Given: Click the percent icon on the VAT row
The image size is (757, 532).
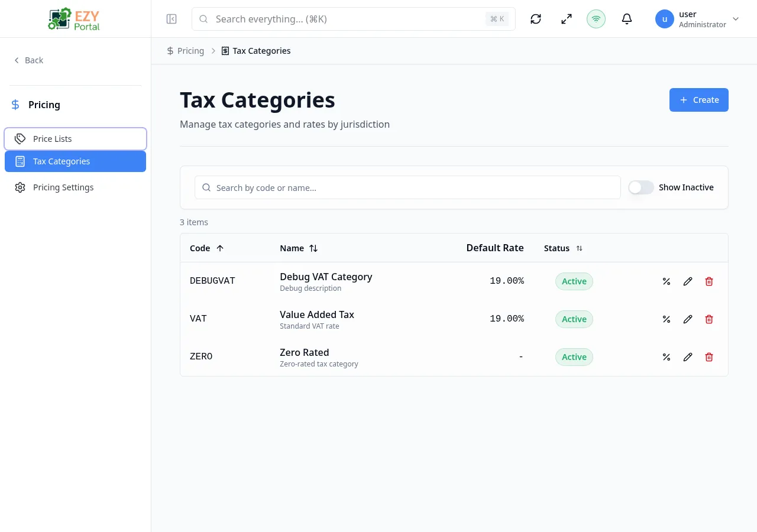Looking at the screenshot, I should coord(667,319).
